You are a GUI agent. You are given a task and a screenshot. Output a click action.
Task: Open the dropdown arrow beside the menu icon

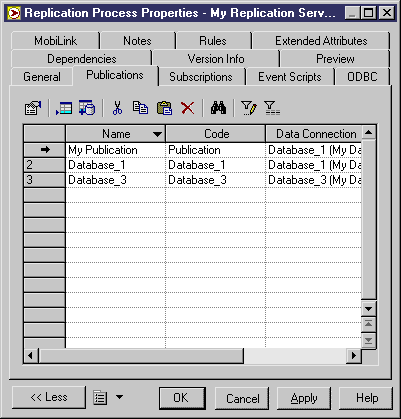(119, 397)
